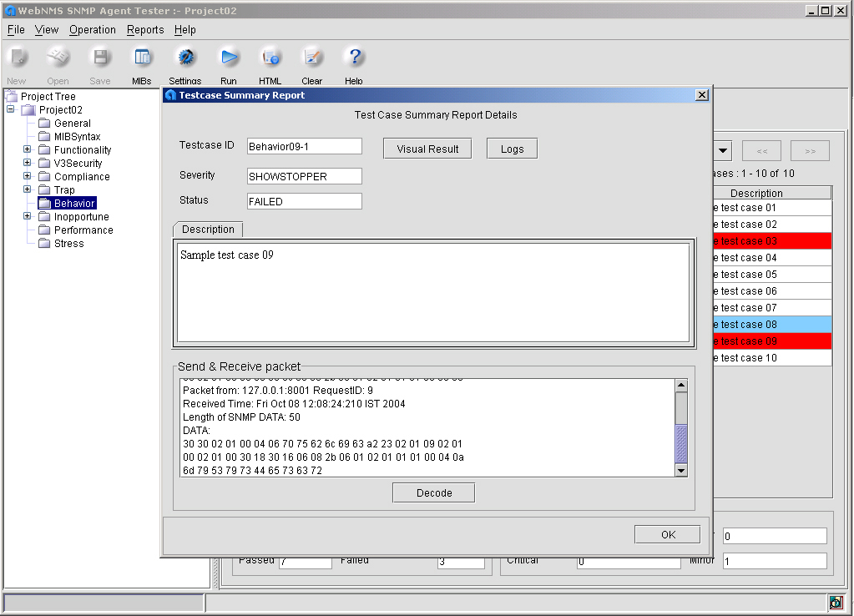Click the Status field showing FAILED
854x616 pixels.
click(x=305, y=201)
